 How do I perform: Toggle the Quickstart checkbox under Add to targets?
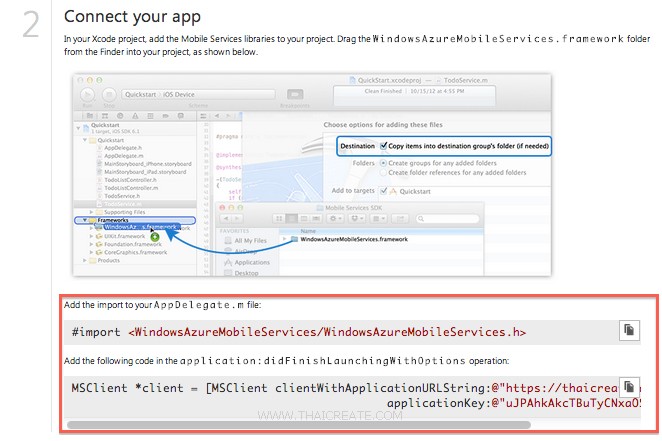pos(383,191)
